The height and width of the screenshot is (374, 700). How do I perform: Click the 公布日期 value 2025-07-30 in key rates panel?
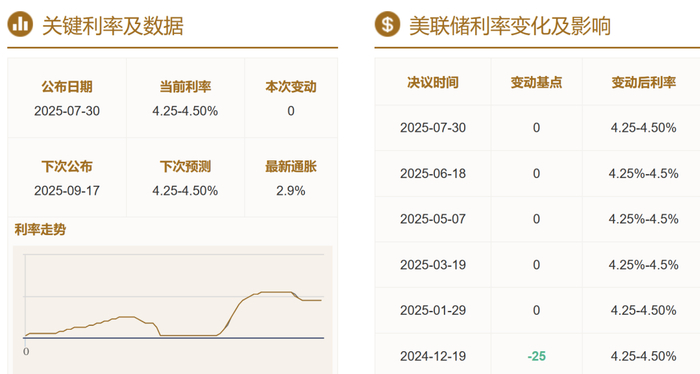pos(67,111)
